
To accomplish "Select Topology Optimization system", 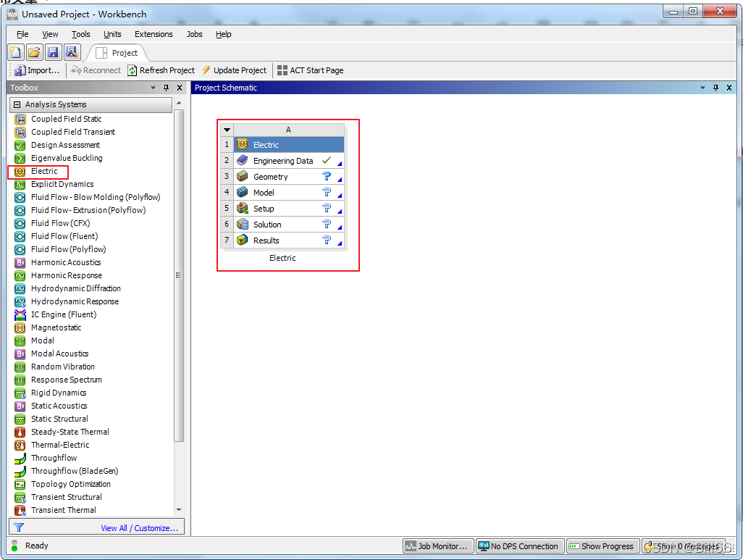I will click(70, 484).
